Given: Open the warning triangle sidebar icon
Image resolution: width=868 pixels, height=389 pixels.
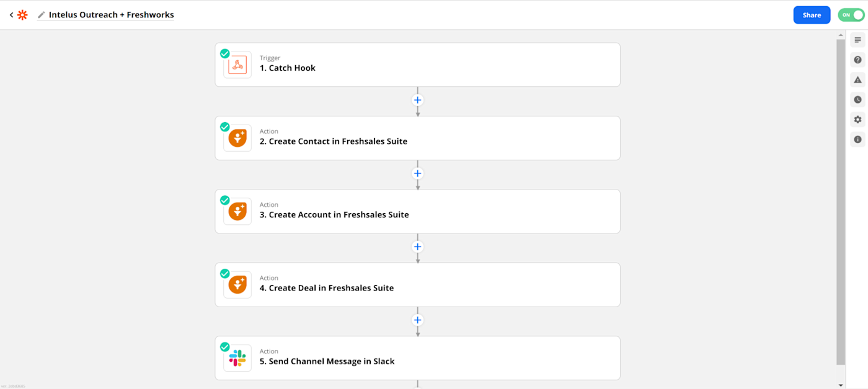Looking at the screenshot, I should [x=857, y=80].
